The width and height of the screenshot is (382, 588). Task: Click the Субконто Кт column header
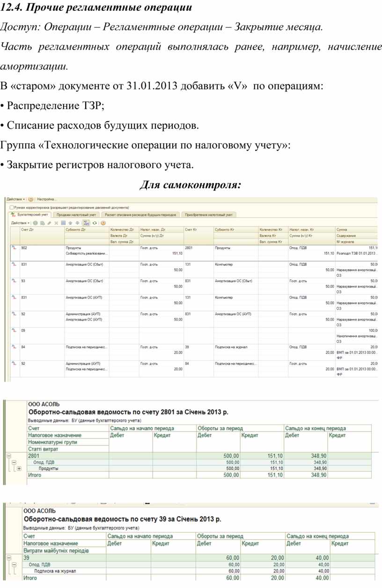coord(235,229)
